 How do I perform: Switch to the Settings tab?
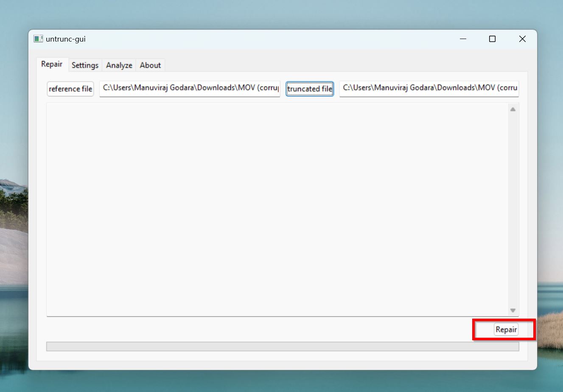click(x=85, y=65)
